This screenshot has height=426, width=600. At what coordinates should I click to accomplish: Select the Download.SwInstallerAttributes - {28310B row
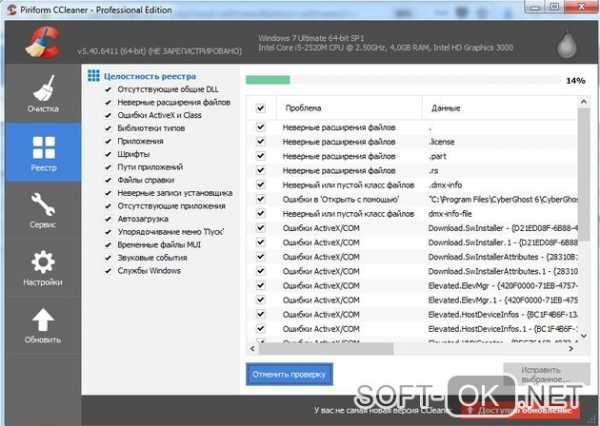click(412, 257)
